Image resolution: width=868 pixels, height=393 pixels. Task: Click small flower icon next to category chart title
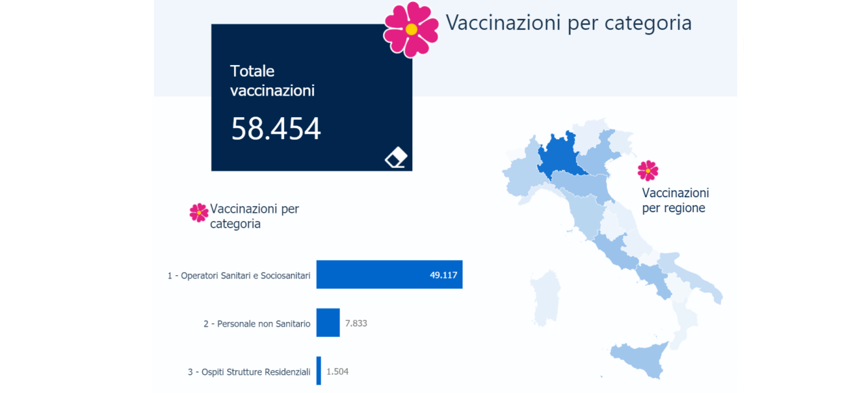click(199, 213)
